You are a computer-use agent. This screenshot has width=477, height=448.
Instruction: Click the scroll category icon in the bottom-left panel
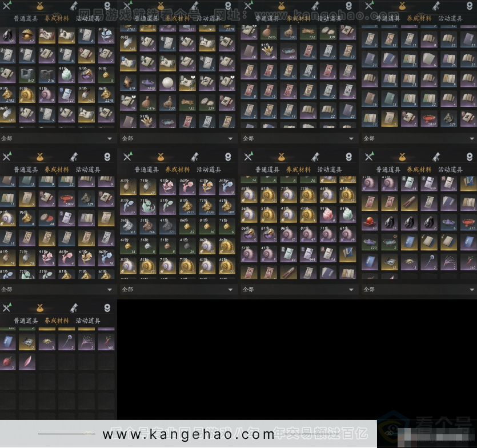click(74, 309)
